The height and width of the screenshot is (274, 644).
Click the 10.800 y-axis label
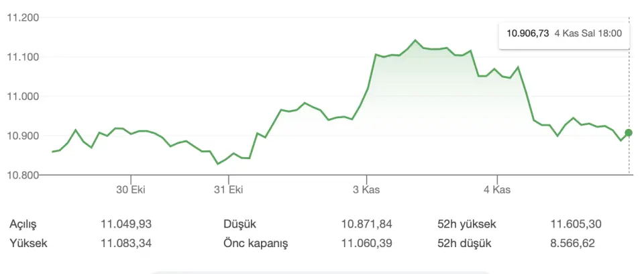[23, 175]
